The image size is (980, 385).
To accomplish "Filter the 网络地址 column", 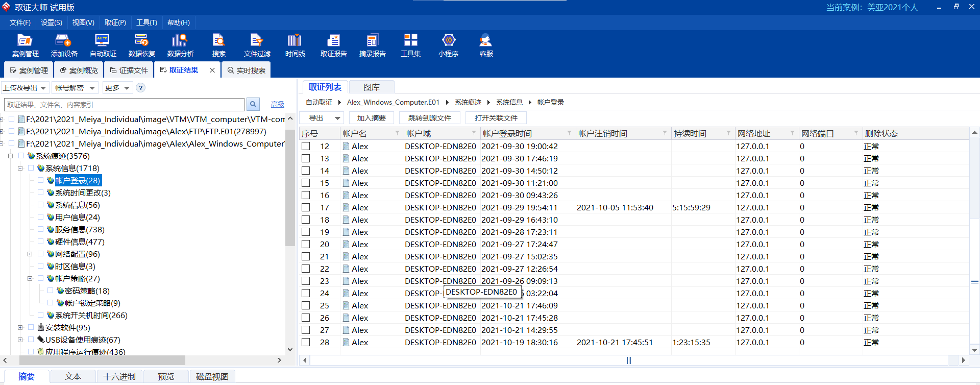I will (x=792, y=133).
